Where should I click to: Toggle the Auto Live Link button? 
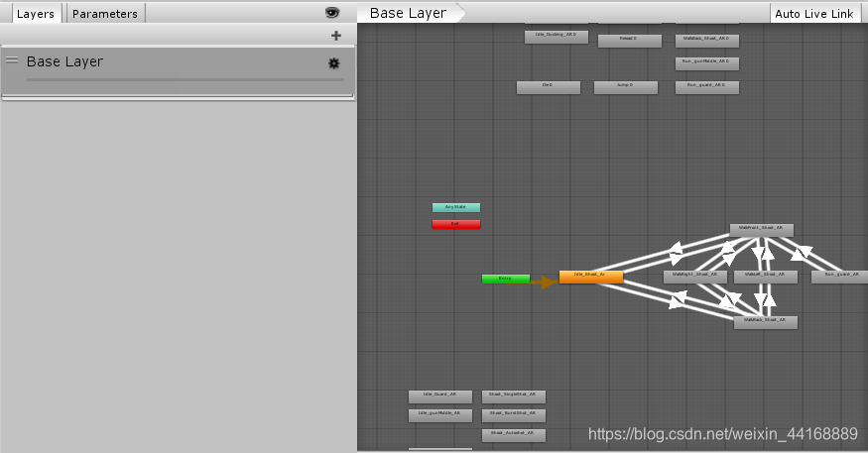pos(813,14)
